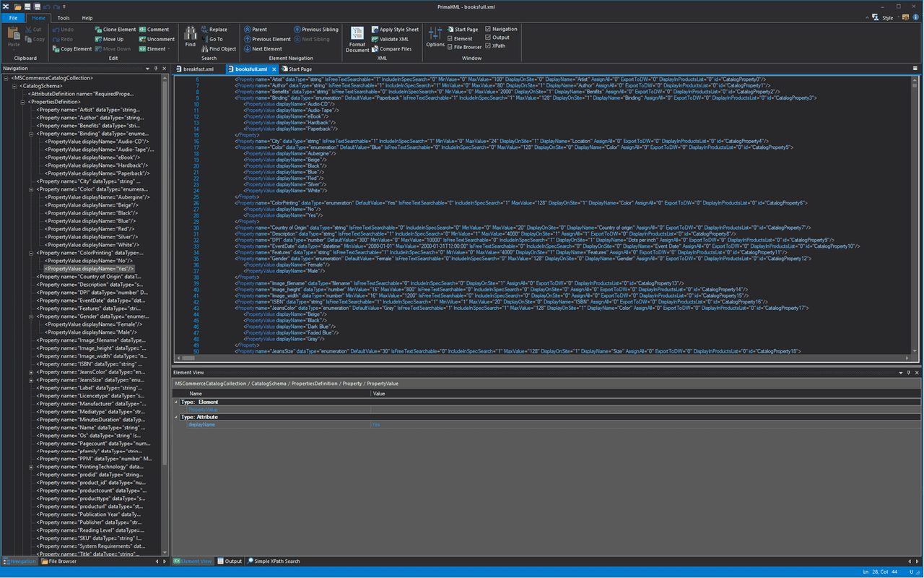924x578 pixels.
Task: Collapse the PropertiesDefinition tree node
Action: pos(22,102)
